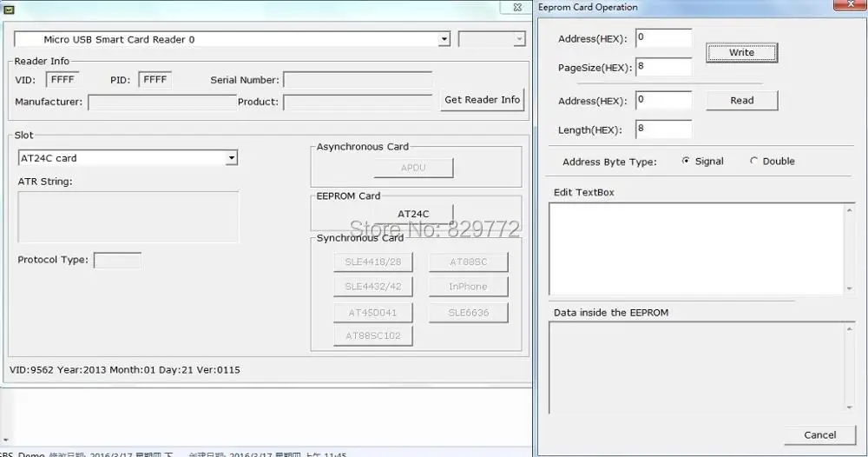The width and height of the screenshot is (868, 457).
Task: Click the Data inside the EEPROM output box
Action: pyautogui.click(x=696, y=368)
